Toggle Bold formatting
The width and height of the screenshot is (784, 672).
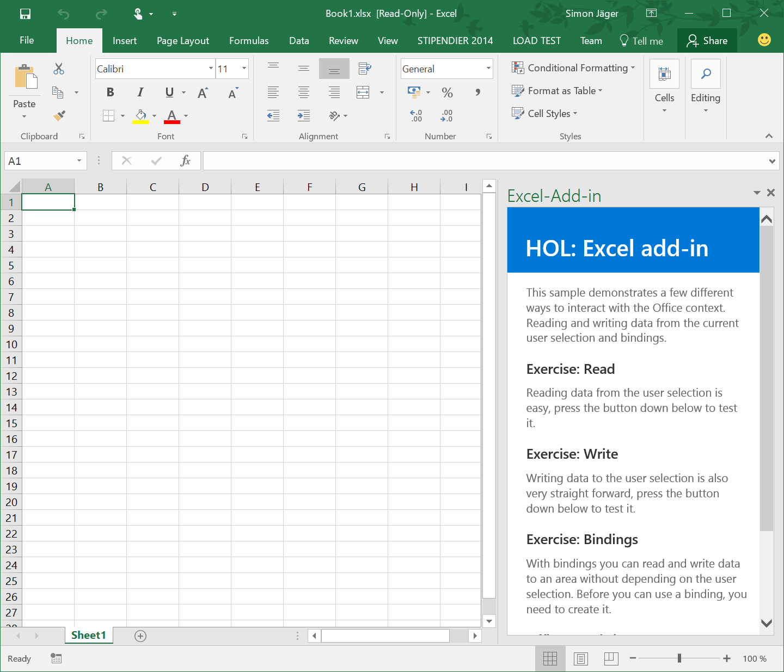[x=111, y=93]
